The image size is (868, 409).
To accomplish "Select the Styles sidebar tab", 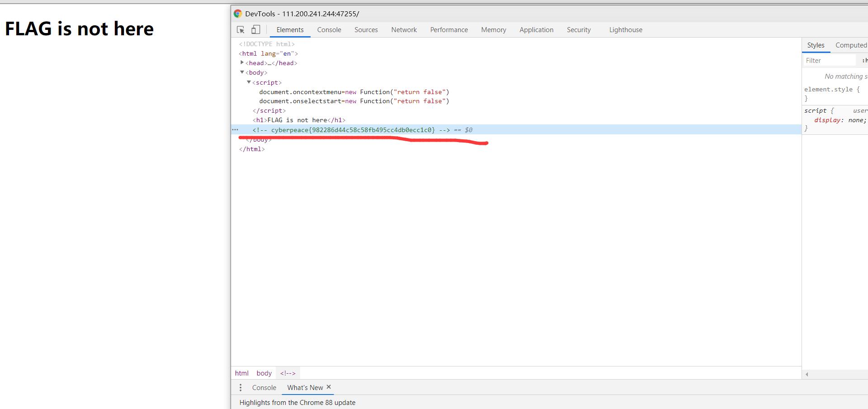I will coord(816,45).
